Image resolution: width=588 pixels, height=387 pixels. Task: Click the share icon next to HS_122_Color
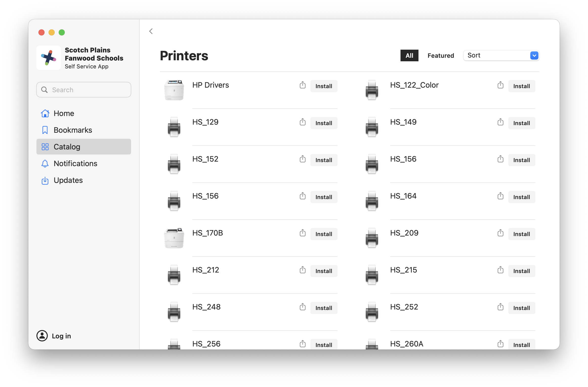click(500, 85)
